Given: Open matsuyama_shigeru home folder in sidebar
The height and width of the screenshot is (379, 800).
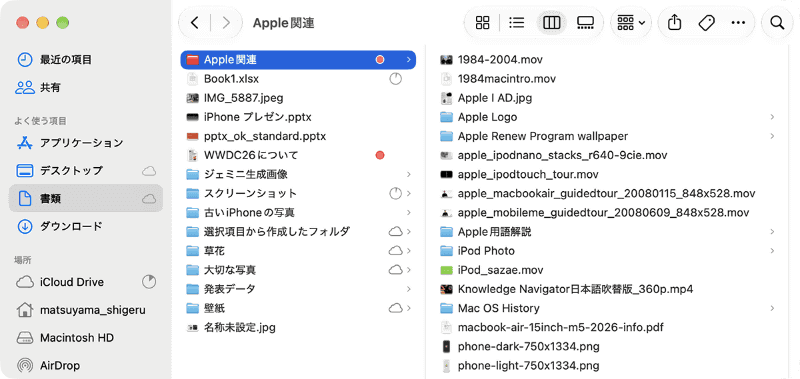Looking at the screenshot, I should coord(86,310).
